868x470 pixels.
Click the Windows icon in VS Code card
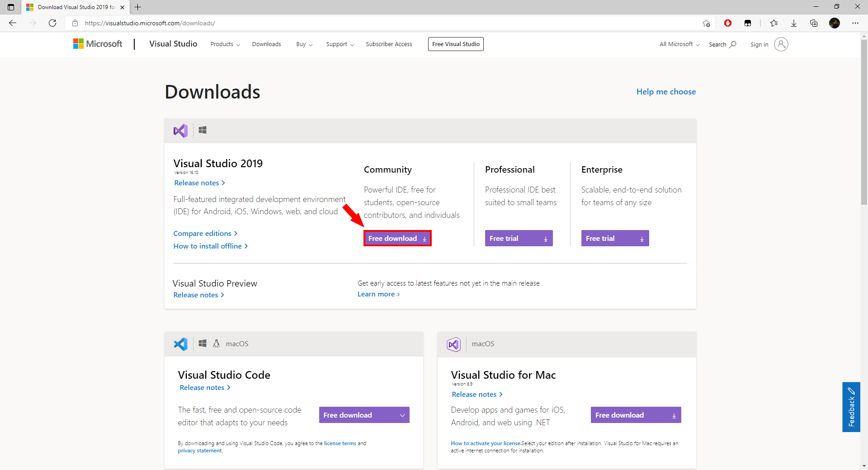point(203,343)
